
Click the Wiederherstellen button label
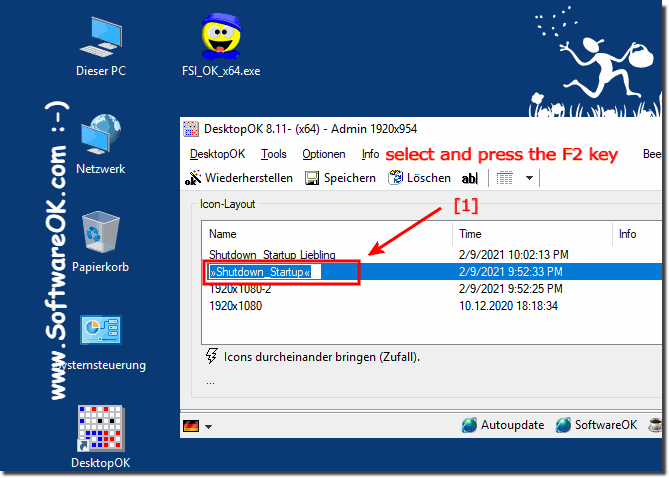click(x=249, y=178)
